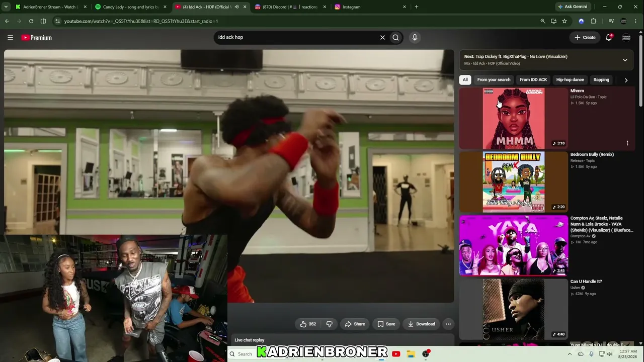This screenshot has width=644, height=362.
Task: Submit search with magnifier button
Action: point(396,37)
